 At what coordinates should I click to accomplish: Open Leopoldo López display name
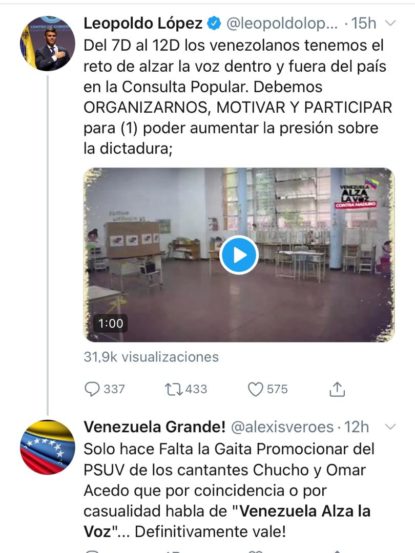click(x=143, y=24)
